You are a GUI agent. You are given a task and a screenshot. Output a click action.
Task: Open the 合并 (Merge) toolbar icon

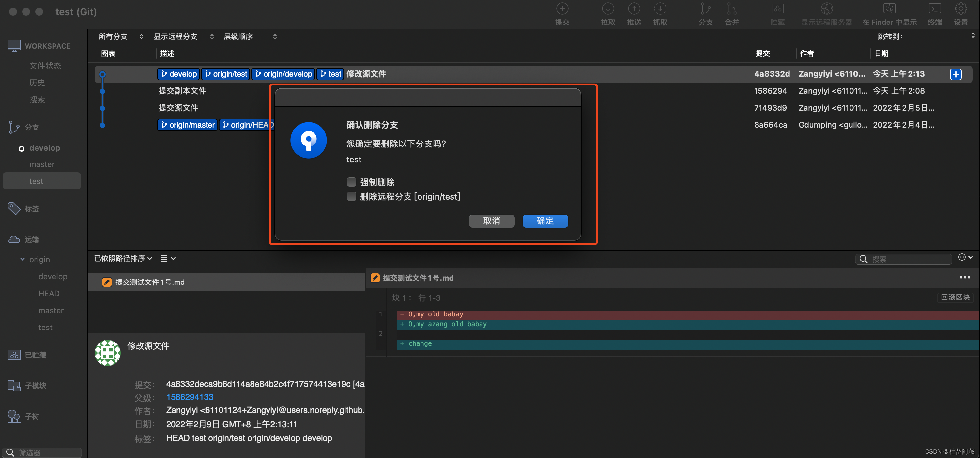coord(732,9)
